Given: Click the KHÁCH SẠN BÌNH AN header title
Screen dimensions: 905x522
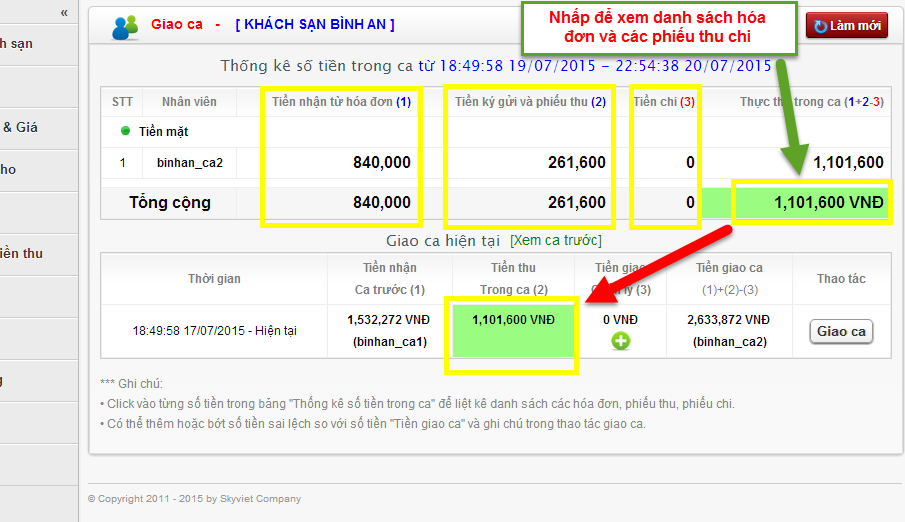Looking at the screenshot, I should point(315,24).
